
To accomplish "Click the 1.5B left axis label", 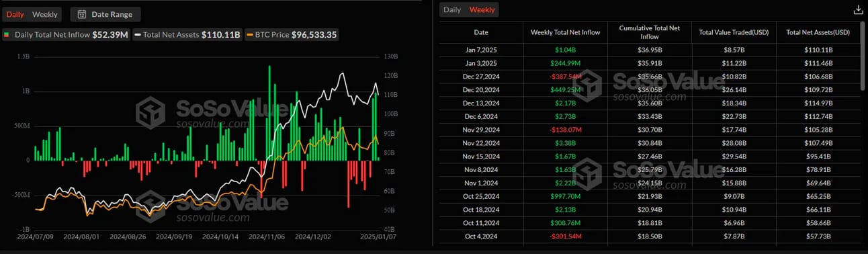I will pyautogui.click(x=23, y=57).
